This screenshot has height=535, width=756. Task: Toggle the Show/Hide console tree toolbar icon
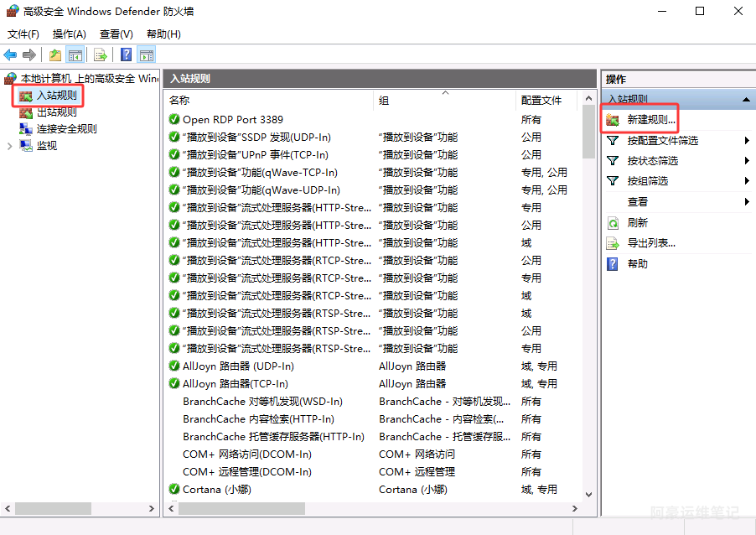pyautogui.click(x=75, y=55)
